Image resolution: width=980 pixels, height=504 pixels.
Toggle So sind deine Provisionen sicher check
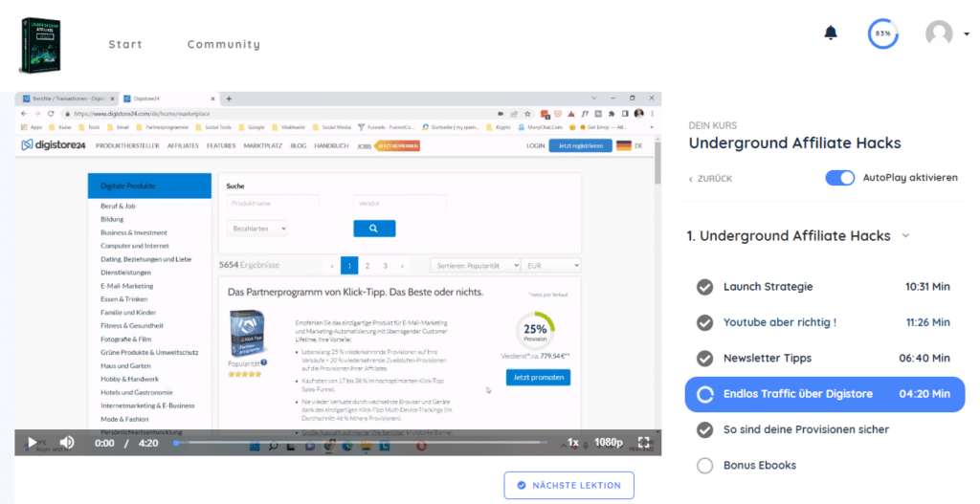pos(704,429)
